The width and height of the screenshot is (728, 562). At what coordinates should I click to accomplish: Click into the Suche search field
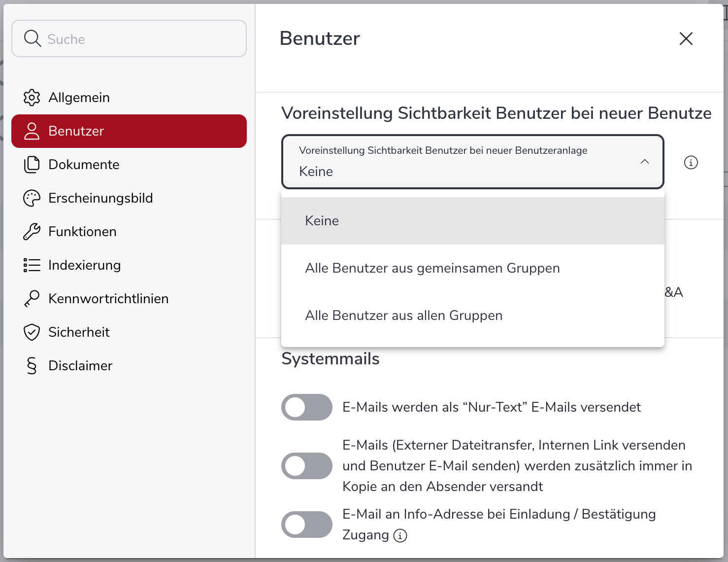[138, 39]
